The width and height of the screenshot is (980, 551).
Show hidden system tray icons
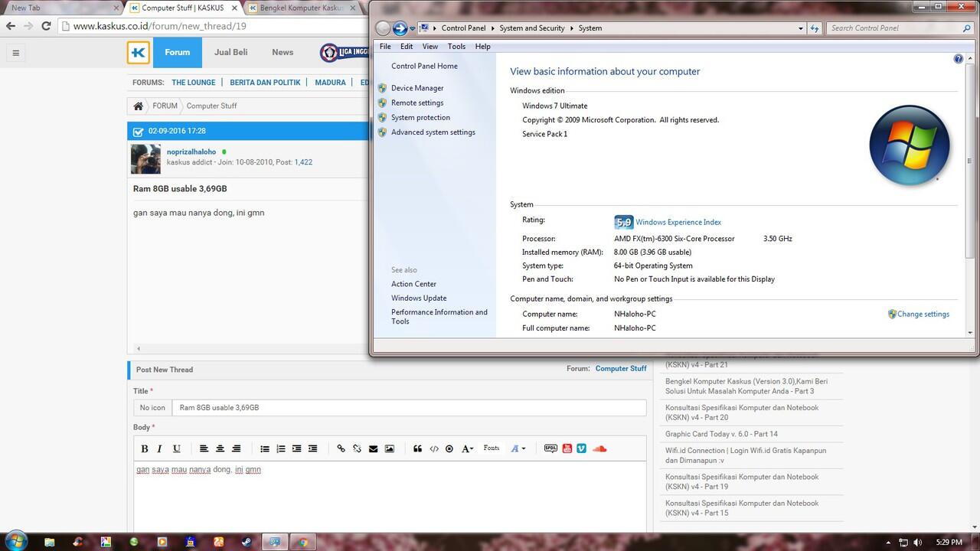pos(888,543)
